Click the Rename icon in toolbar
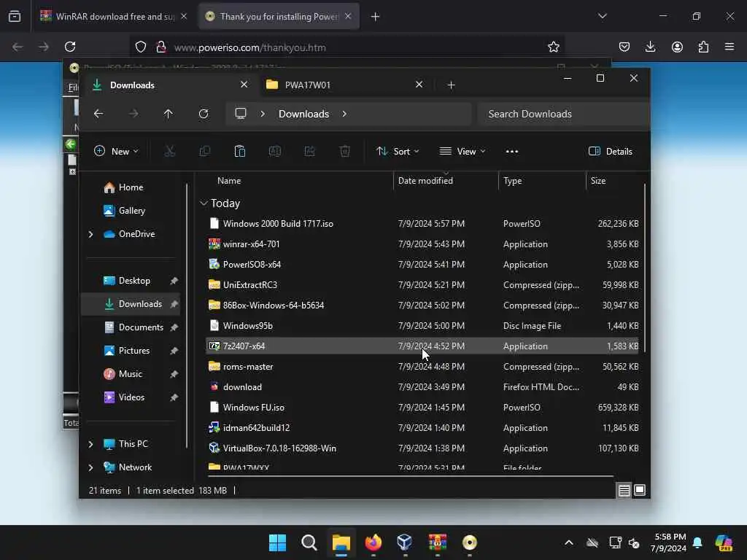Image resolution: width=747 pixels, height=560 pixels. point(275,152)
